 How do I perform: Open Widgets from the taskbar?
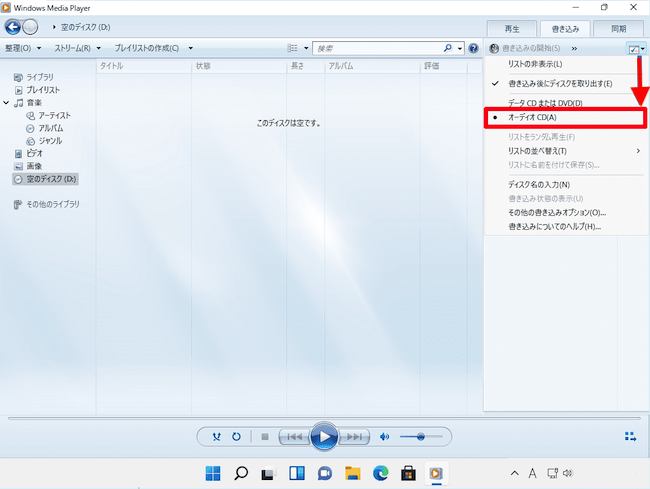click(x=297, y=473)
